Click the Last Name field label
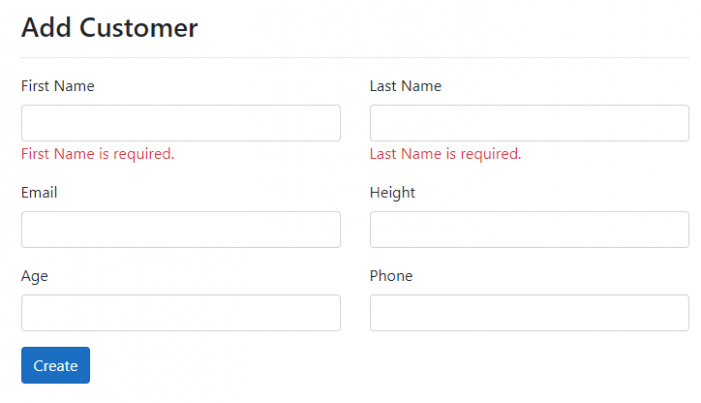701x403 pixels. click(405, 86)
